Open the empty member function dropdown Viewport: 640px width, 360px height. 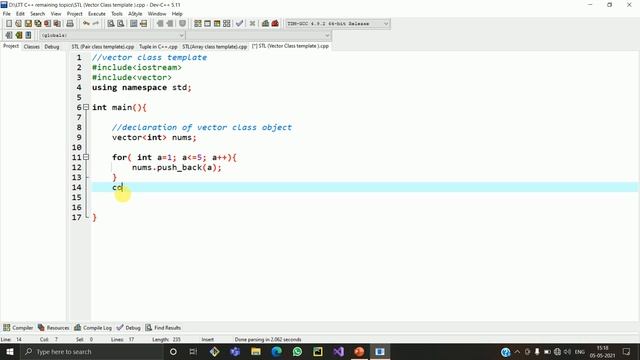(259, 36)
